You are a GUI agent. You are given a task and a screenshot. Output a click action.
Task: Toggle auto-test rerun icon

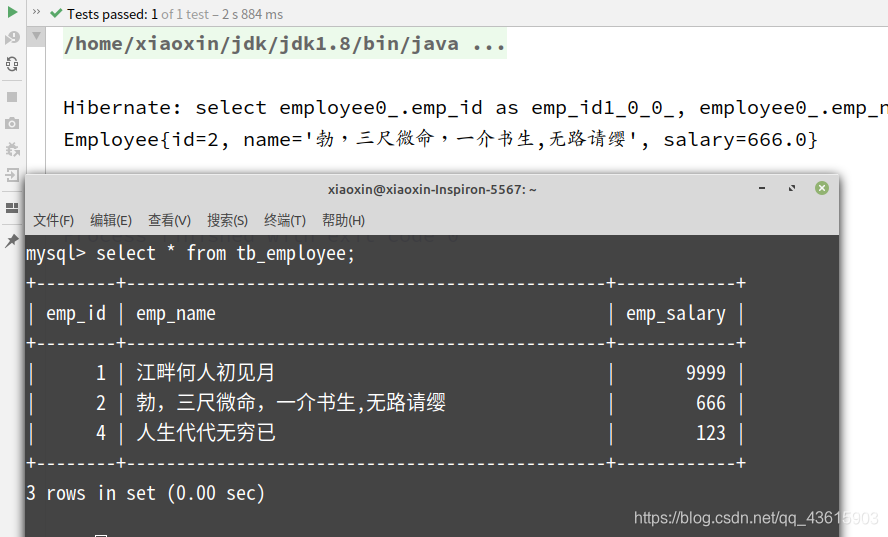12,64
